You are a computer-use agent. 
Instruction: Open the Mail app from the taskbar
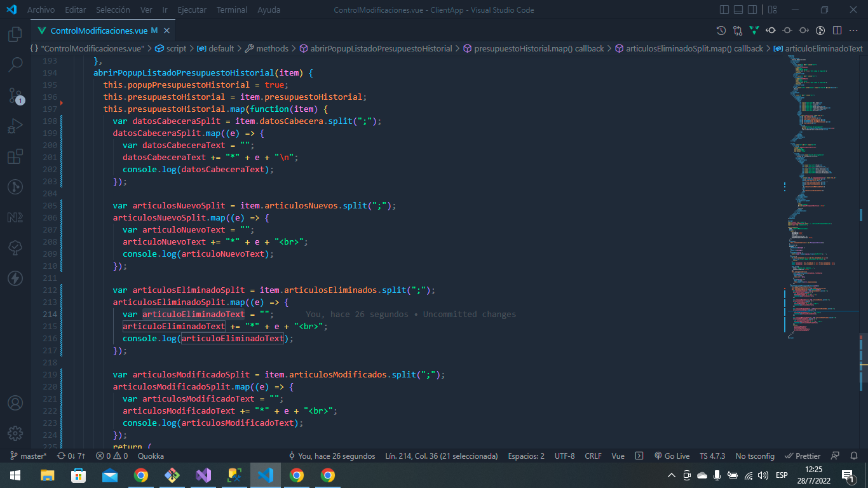click(109, 475)
